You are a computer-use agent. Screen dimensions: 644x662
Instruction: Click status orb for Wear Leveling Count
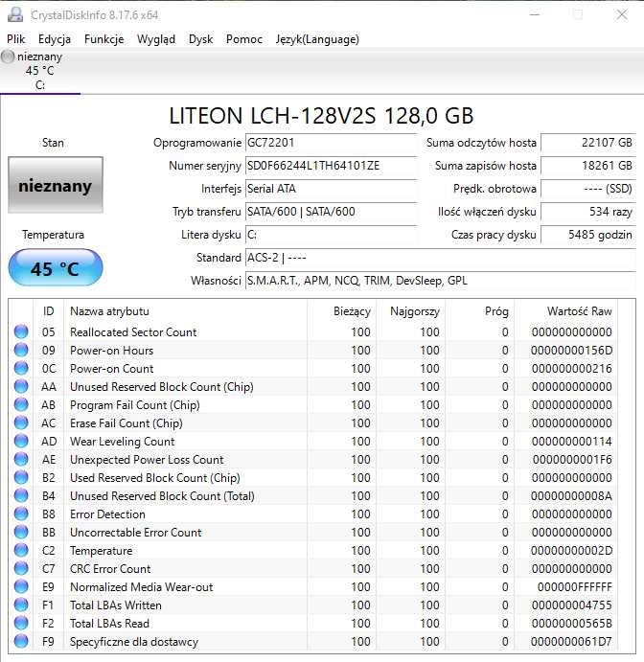pyautogui.click(x=21, y=441)
